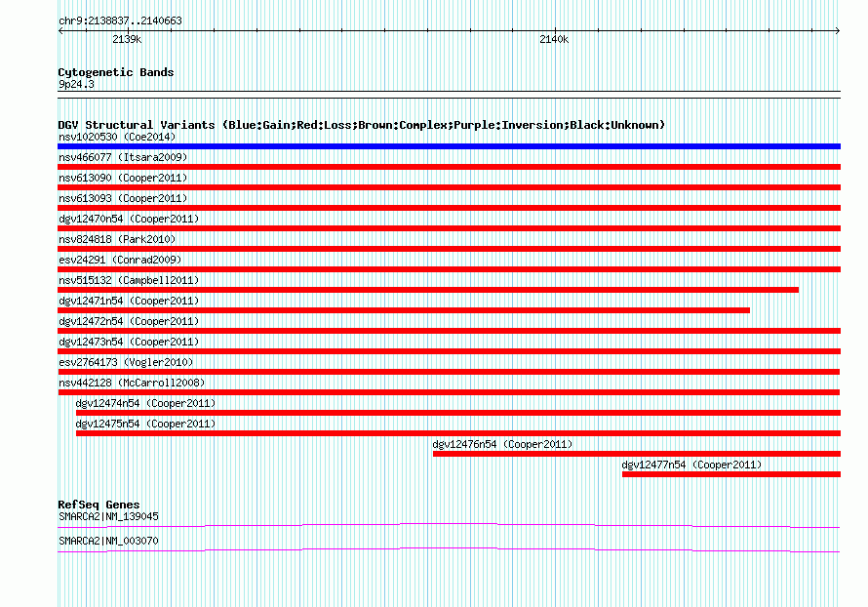Select the red bar below nsv515132 label
Viewport: 868px width, 607px height.
428,290
